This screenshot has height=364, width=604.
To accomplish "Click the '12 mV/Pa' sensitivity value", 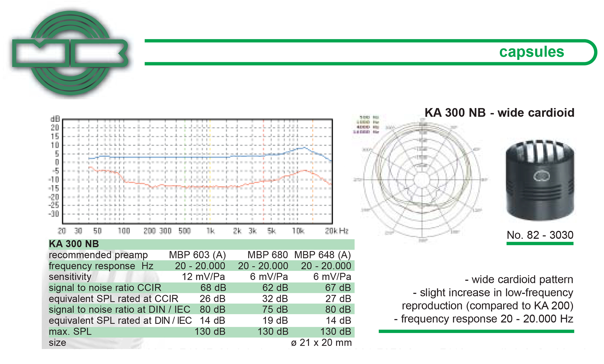I will coord(203,277).
